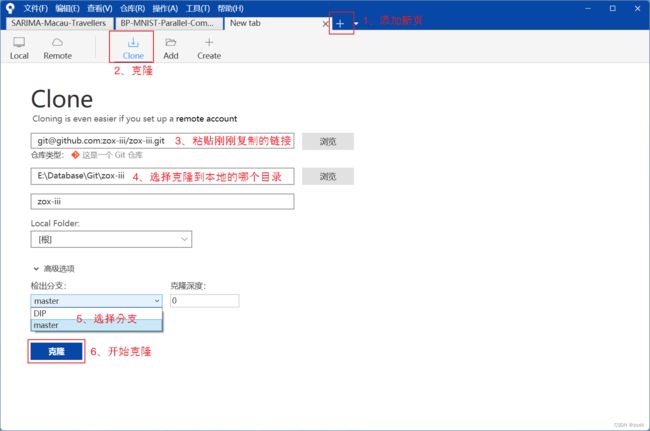Browse for destination directory

(x=327, y=177)
